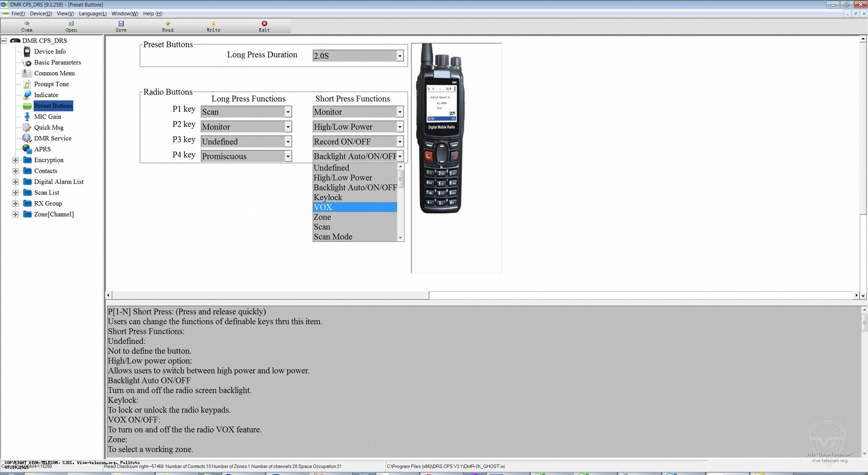
Task: Open MIC Gain in the sidebar tree
Action: tap(47, 117)
